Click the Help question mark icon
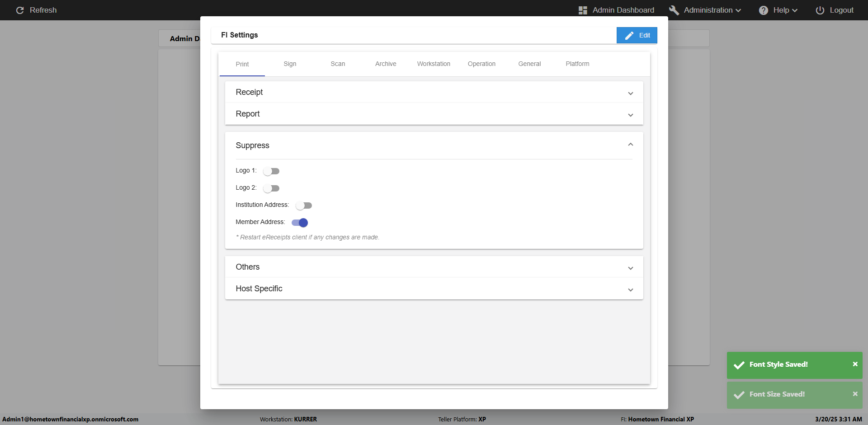This screenshot has height=425, width=868. click(x=763, y=10)
